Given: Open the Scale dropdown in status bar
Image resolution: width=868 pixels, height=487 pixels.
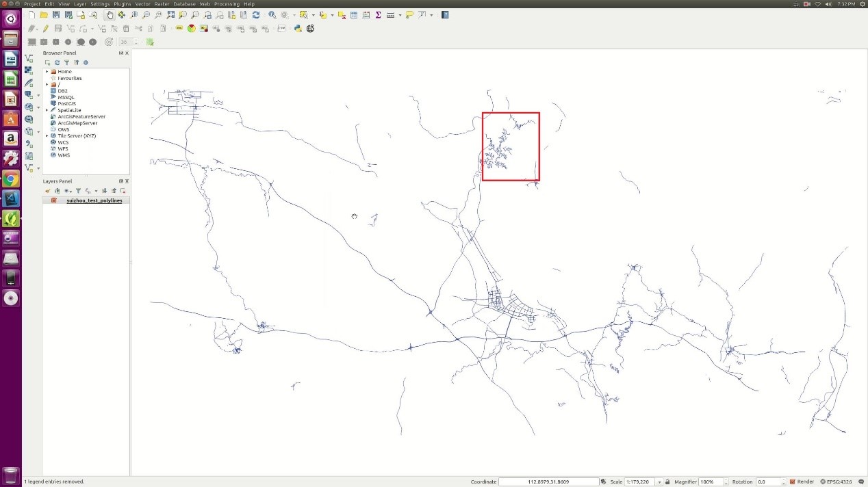Looking at the screenshot, I should pyautogui.click(x=659, y=482).
